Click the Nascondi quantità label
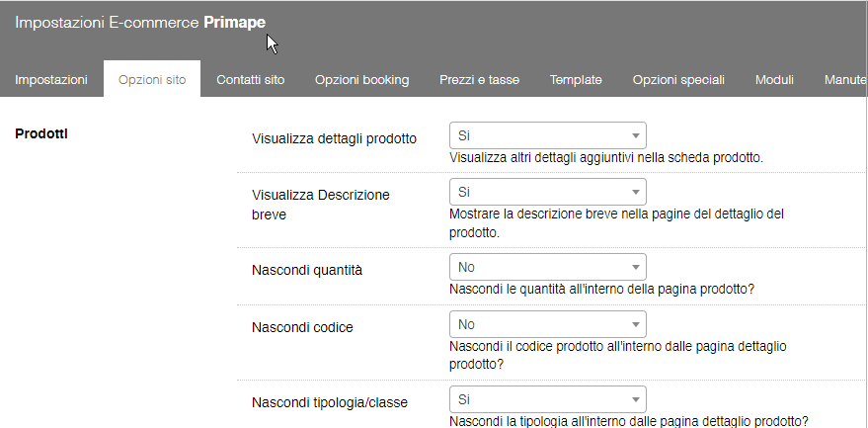868x428 pixels. tap(307, 270)
